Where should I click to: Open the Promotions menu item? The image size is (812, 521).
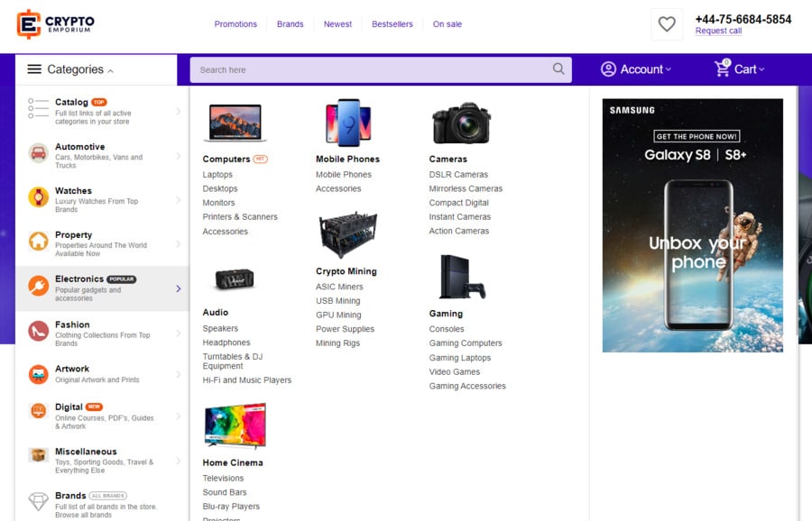point(235,23)
